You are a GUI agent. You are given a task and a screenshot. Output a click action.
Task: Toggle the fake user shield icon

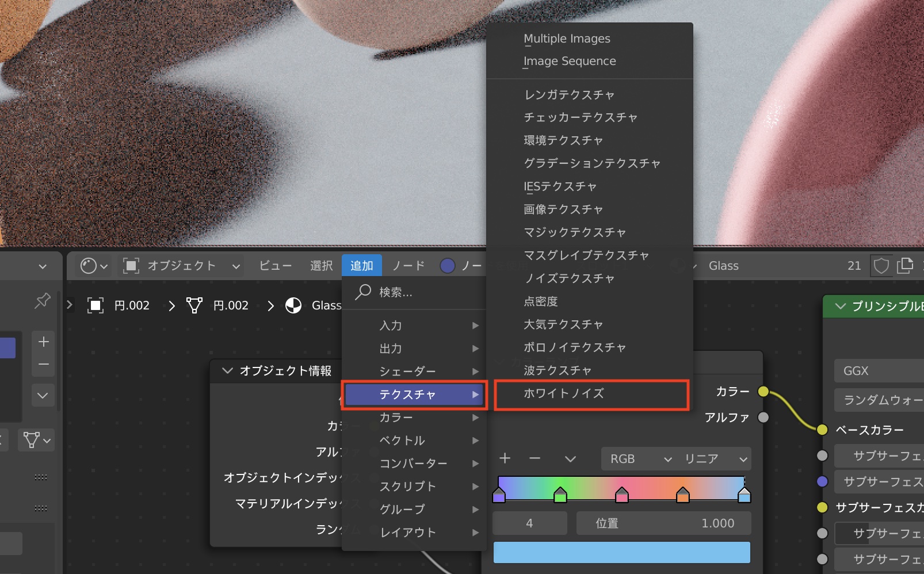[881, 266]
